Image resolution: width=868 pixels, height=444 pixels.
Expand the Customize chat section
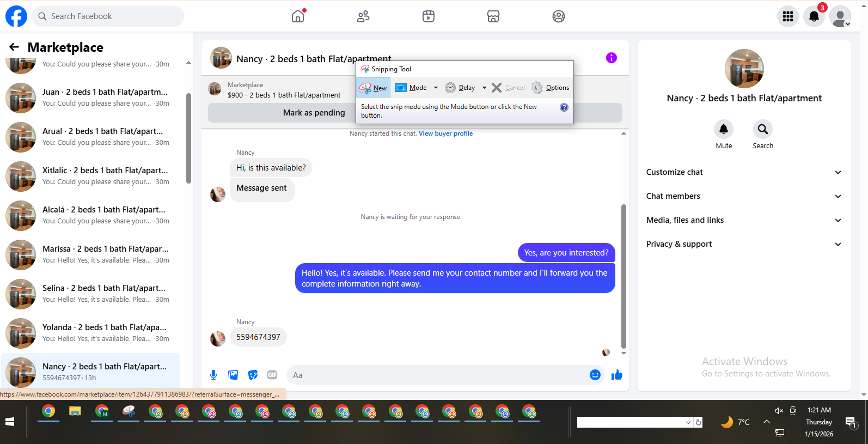[x=744, y=172]
